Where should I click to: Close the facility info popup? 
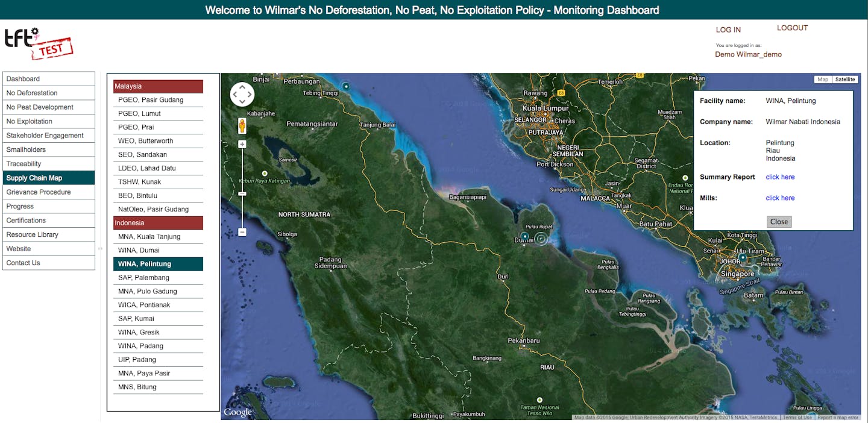pyautogui.click(x=779, y=222)
